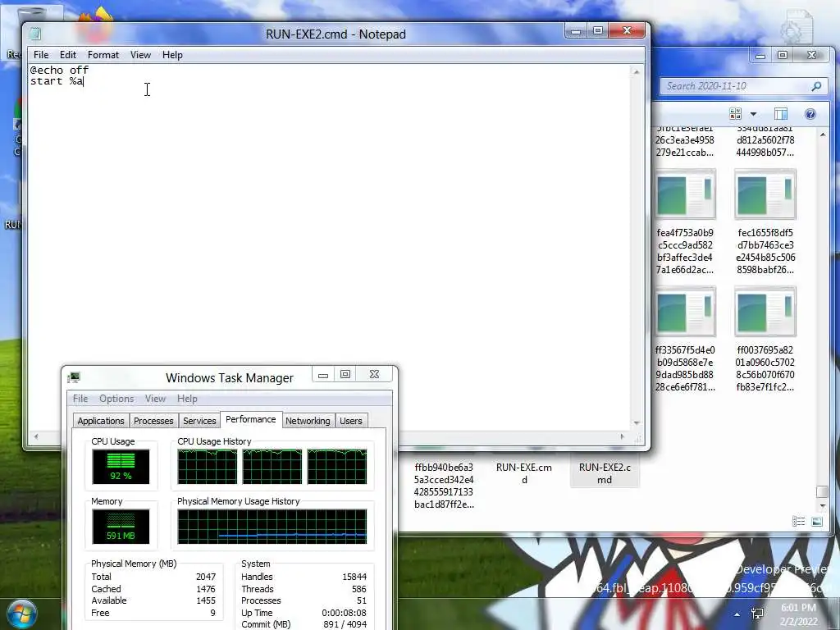Click the Physical Memory Total value 2047
Viewport: 840px width, 630px height.
(x=206, y=577)
